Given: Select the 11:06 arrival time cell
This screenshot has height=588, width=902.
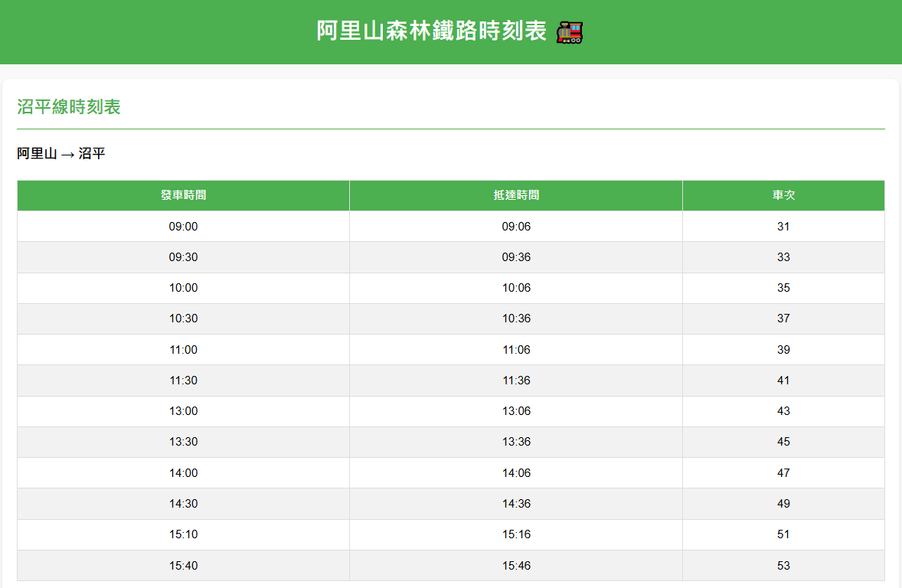Looking at the screenshot, I should pyautogui.click(x=516, y=350).
